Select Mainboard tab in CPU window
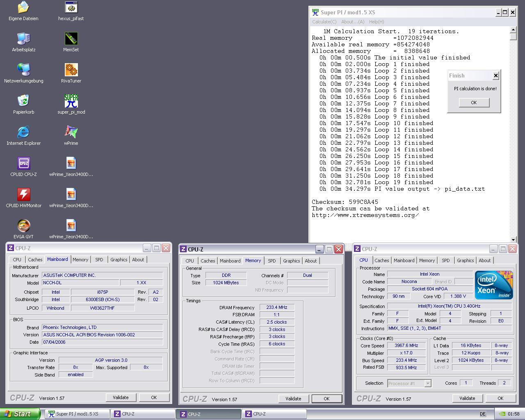The width and height of the screenshot is (525, 420). coord(404,260)
